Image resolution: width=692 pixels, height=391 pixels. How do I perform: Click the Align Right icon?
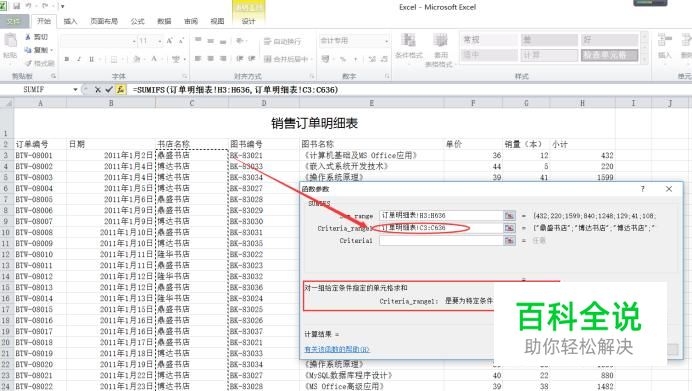(223, 58)
